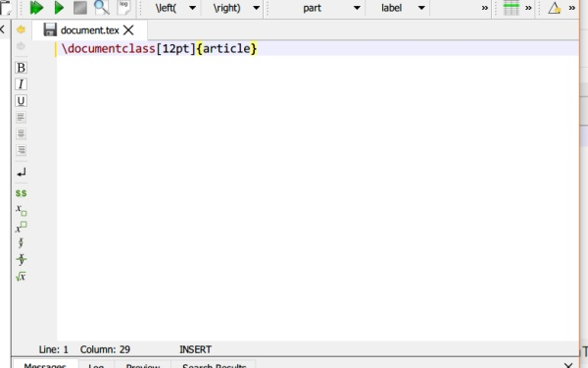Expand the \right) dropdown arrow
588x368 pixels.
(257, 8)
